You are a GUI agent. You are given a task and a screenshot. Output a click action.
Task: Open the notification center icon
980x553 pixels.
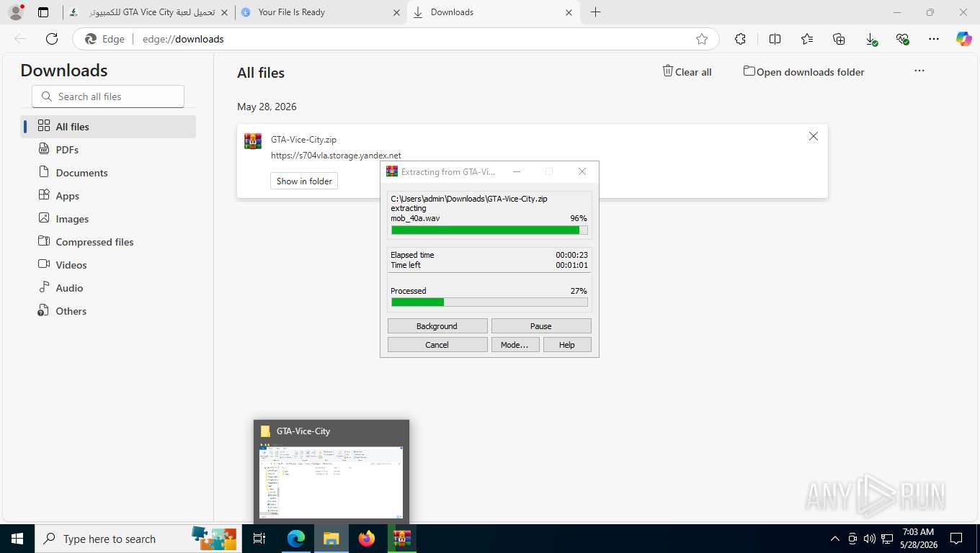point(956,539)
